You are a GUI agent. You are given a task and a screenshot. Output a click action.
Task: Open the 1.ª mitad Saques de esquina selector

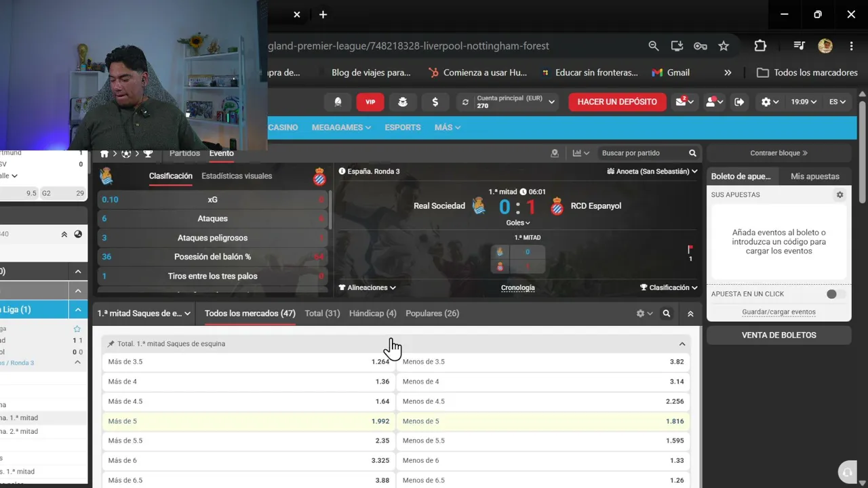[x=144, y=314]
